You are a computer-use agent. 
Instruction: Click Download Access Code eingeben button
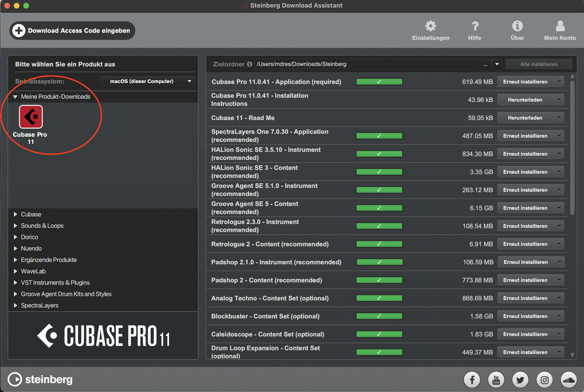pos(72,31)
